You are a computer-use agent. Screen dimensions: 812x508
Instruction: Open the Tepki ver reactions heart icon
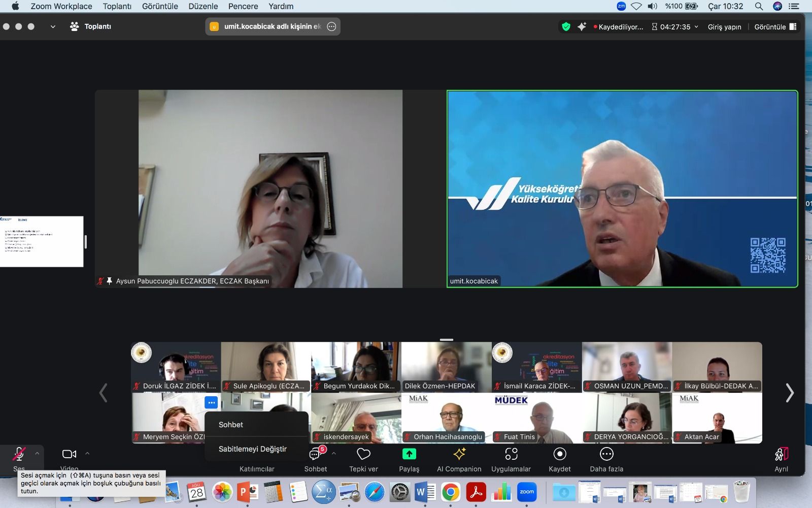pyautogui.click(x=363, y=454)
